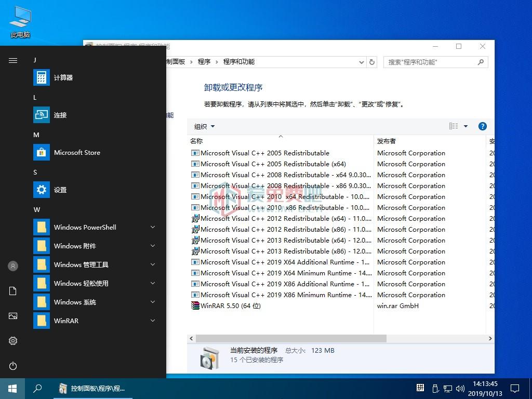Click the refresh button beside address bar
The width and height of the screenshot is (532, 399).
[x=372, y=62]
